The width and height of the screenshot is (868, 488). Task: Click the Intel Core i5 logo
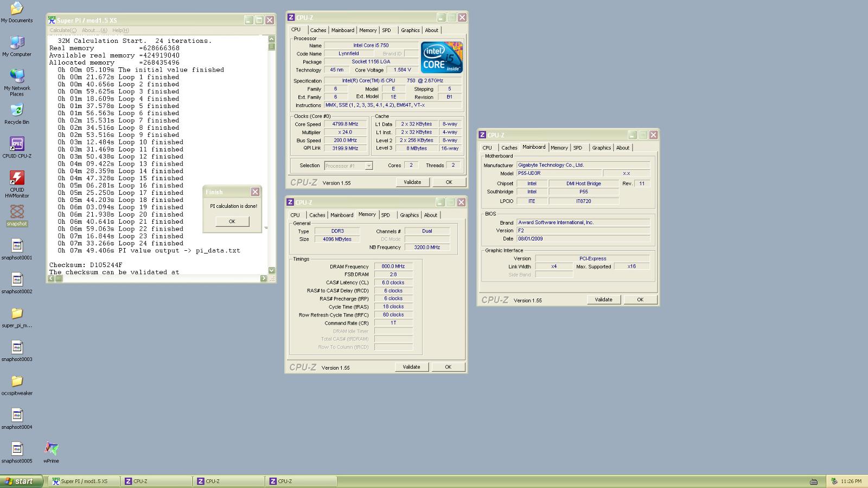442,57
